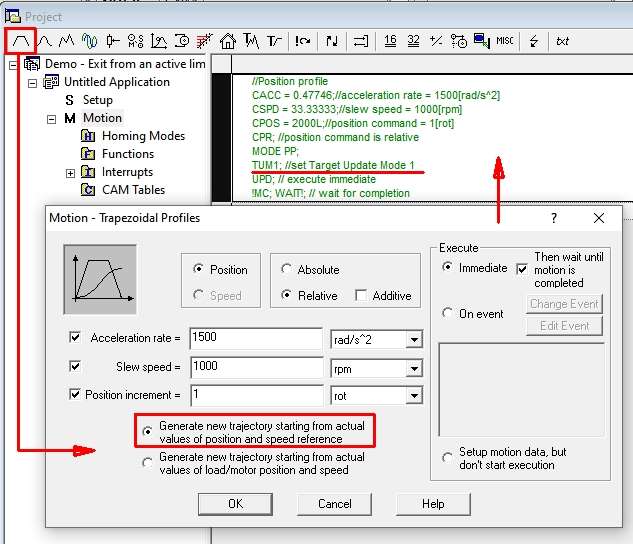The image size is (633, 544).
Task: Click the Acceleration rate value field
Action: (x=256, y=339)
